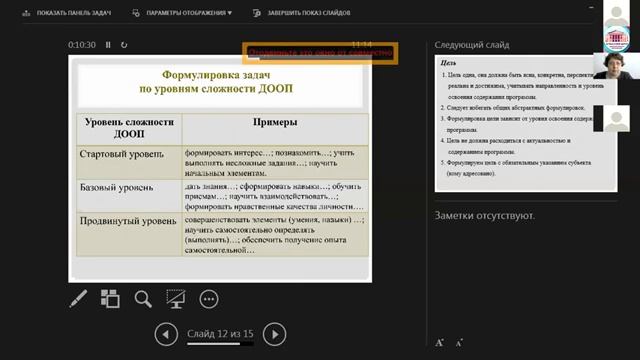
Task: Click Show Taskbar (Показать панель задач)
Action: [x=67, y=13]
